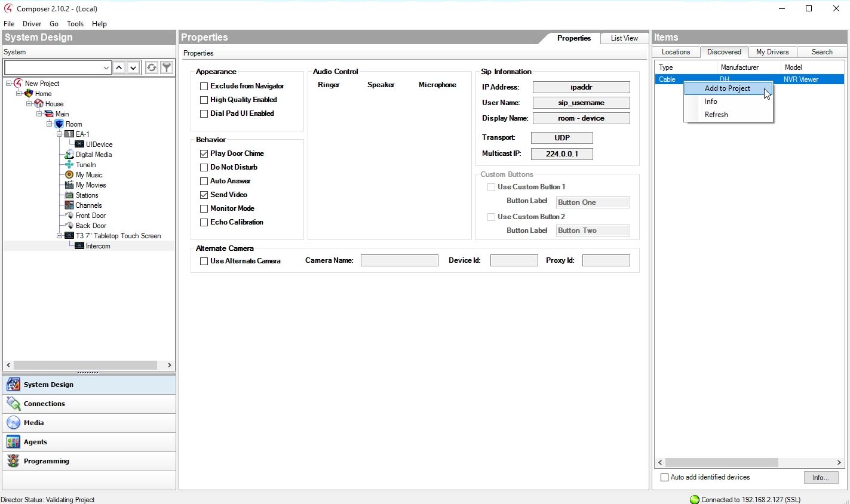Open the System search dropdown arrow

[106, 67]
